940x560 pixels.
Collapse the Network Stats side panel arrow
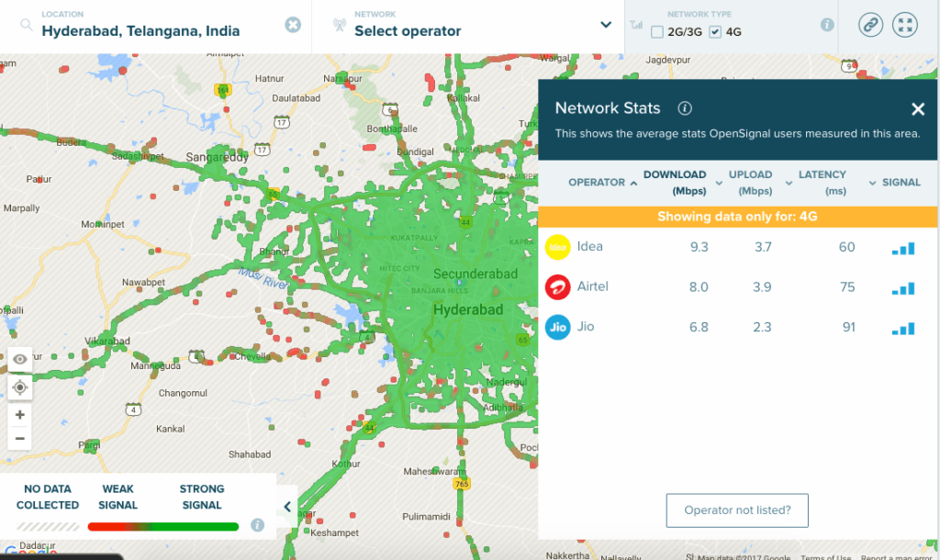pos(287,507)
